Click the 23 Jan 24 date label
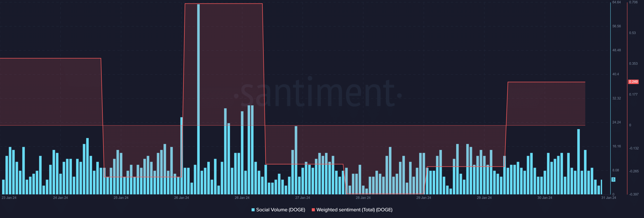This screenshot has height=218, width=644. coord(9,198)
